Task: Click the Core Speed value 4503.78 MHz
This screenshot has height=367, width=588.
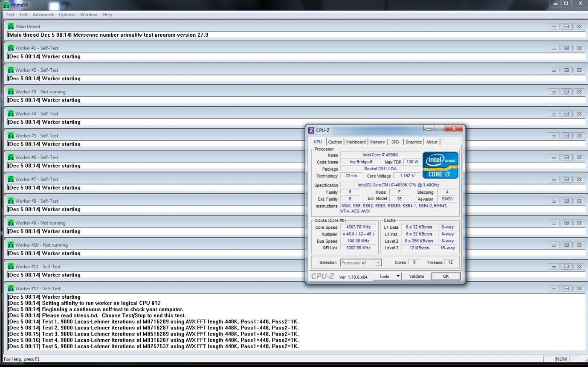Action: click(358, 227)
